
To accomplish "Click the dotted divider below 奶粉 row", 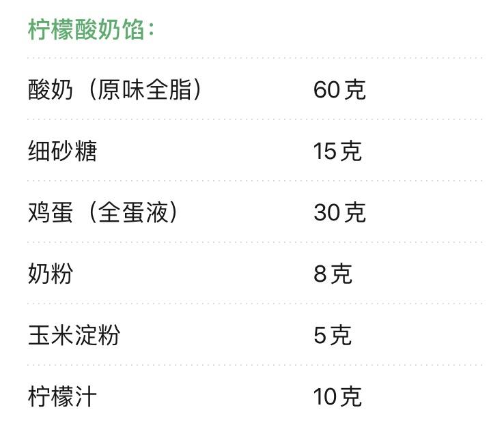I will click(254, 304).
